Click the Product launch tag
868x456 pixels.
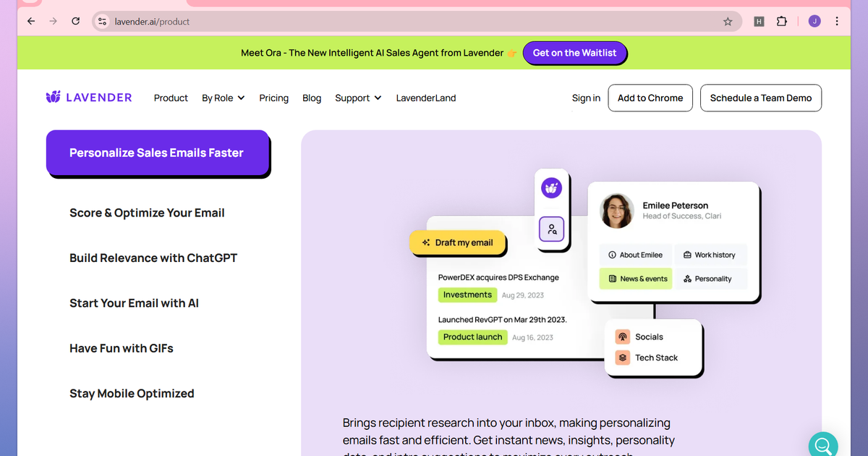pyautogui.click(x=472, y=337)
